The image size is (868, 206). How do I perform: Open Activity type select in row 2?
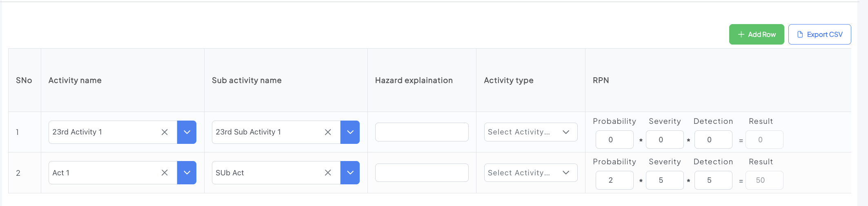(x=530, y=172)
